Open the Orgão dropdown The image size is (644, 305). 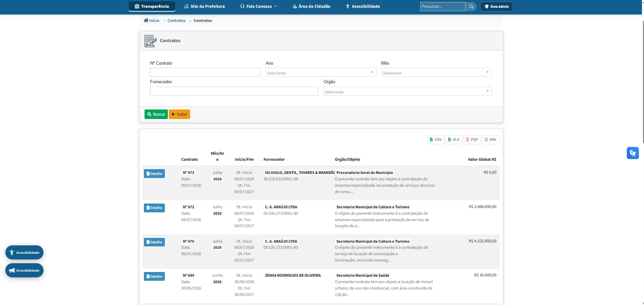coord(407,91)
